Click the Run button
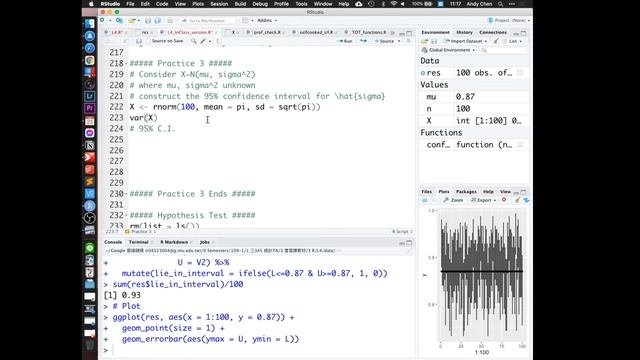The image size is (640, 360). 345,41
